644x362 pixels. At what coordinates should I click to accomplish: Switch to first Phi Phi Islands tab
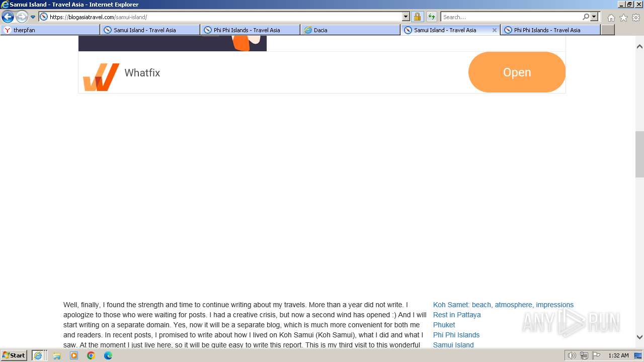(250, 30)
